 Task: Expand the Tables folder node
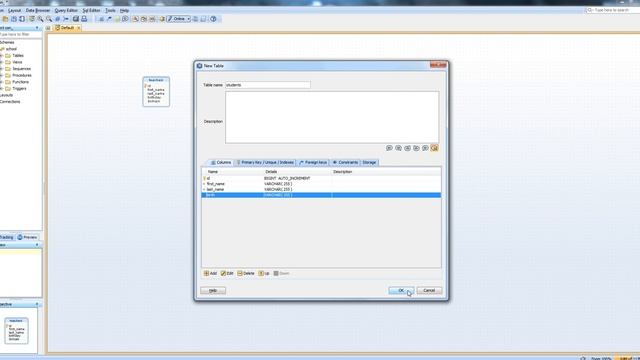[x=2, y=56]
